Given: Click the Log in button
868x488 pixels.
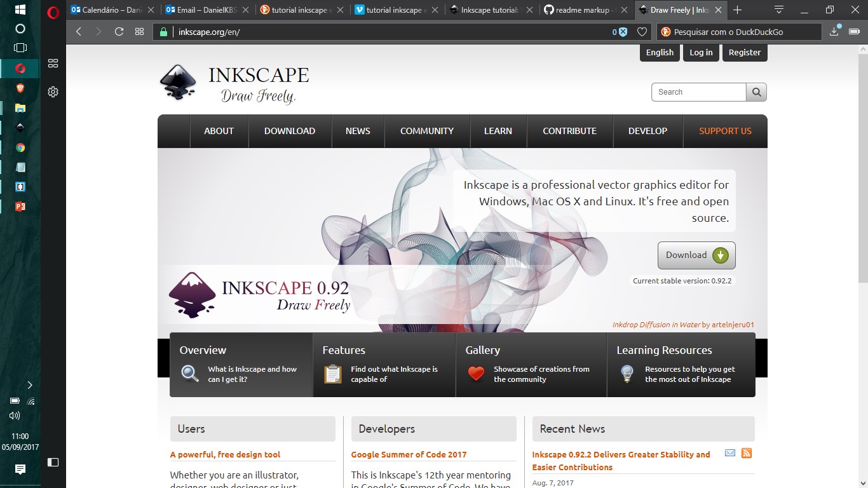Looking at the screenshot, I should 702,53.
